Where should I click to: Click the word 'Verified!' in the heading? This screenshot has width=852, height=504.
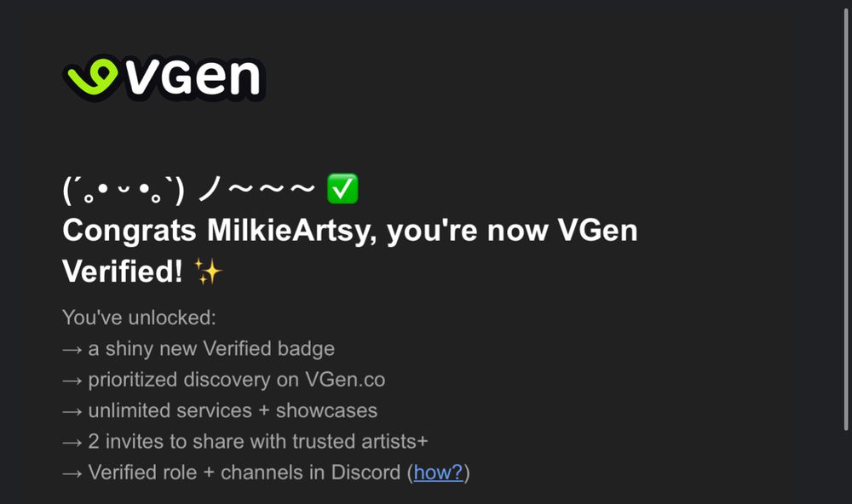pyautogui.click(x=122, y=271)
